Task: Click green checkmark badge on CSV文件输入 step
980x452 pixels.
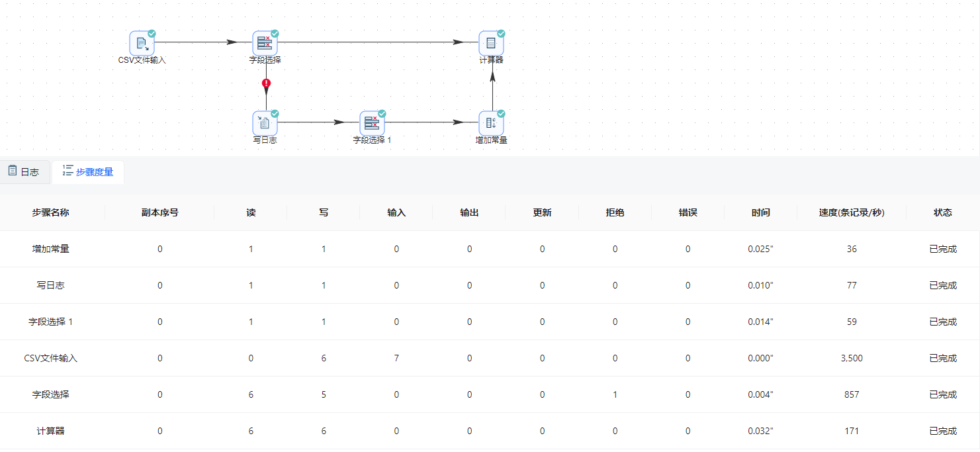Action: pyautogui.click(x=152, y=34)
